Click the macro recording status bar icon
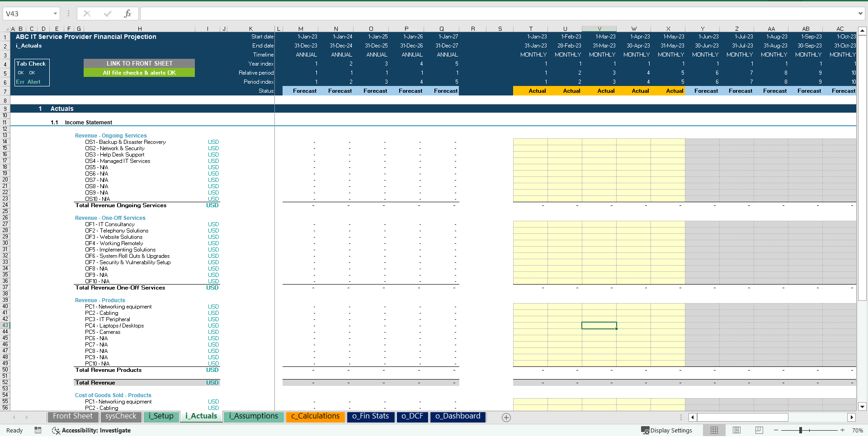The image size is (868, 437). [38, 430]
